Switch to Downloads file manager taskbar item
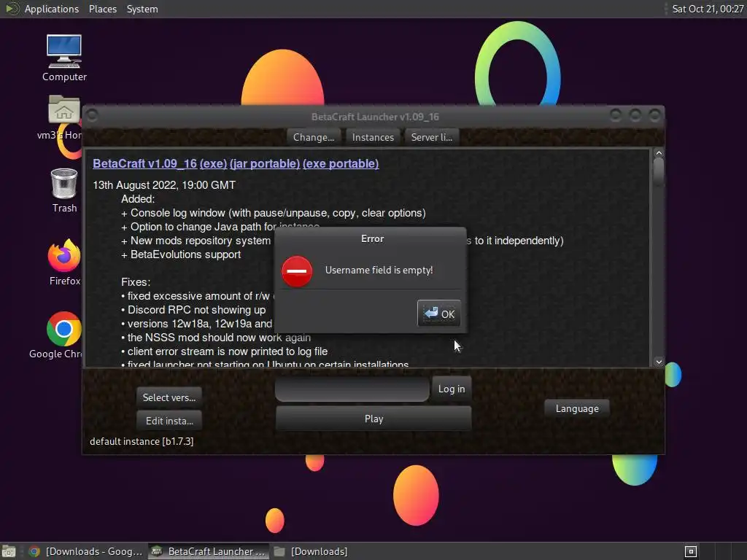Viewport: 747px width, 560px height. (311, 551)
